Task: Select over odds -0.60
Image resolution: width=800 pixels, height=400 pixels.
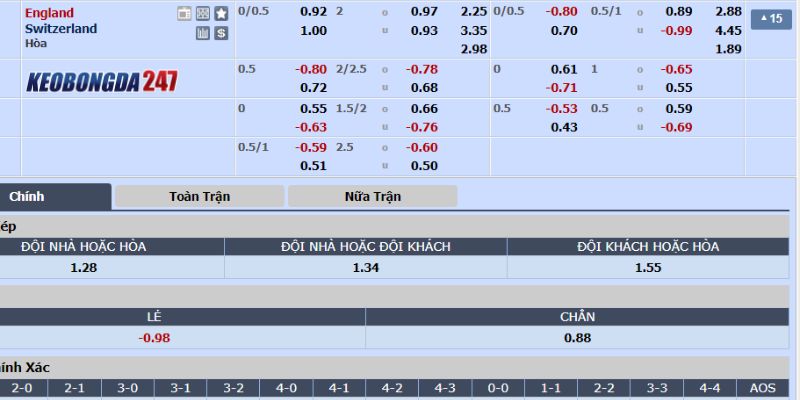Action: click(x=421, y=147)
